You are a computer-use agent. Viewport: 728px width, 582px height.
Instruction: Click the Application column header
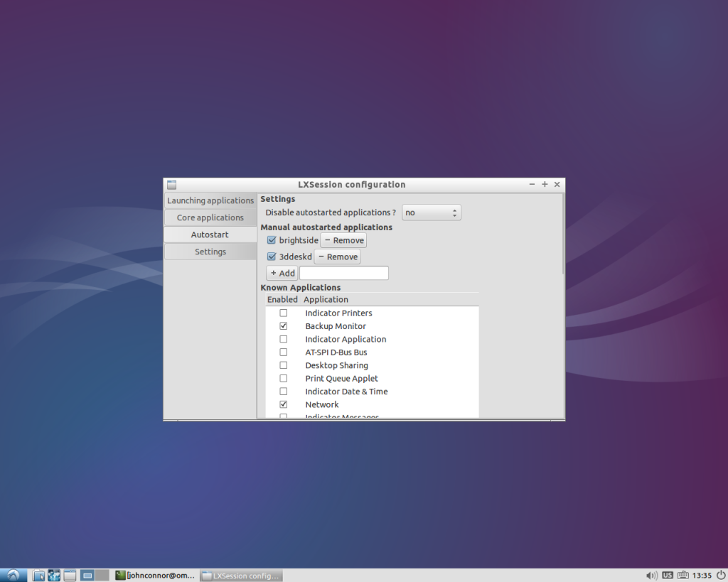tap(389, 300)
